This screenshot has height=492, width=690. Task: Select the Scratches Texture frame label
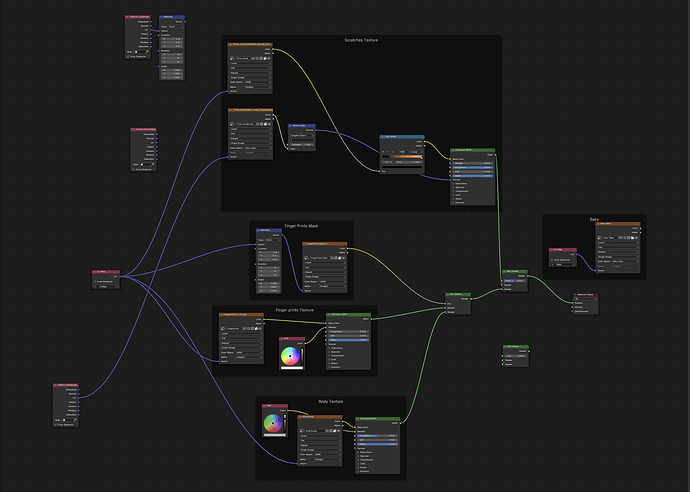(361, 40)
